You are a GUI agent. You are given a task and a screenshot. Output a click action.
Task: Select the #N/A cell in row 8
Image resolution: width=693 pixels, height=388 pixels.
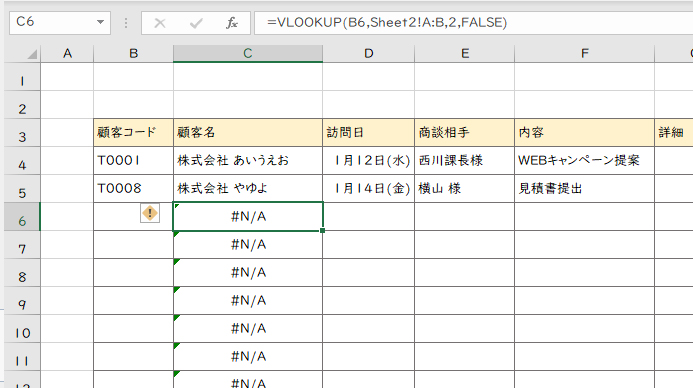248,273
